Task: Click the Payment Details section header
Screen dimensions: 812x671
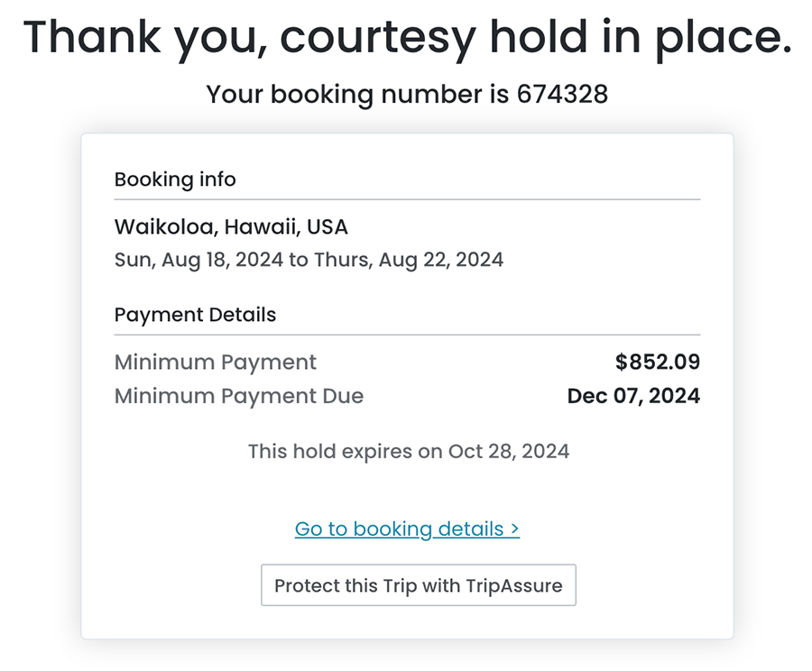Action: pyautogui.click(x=195, y=315)
